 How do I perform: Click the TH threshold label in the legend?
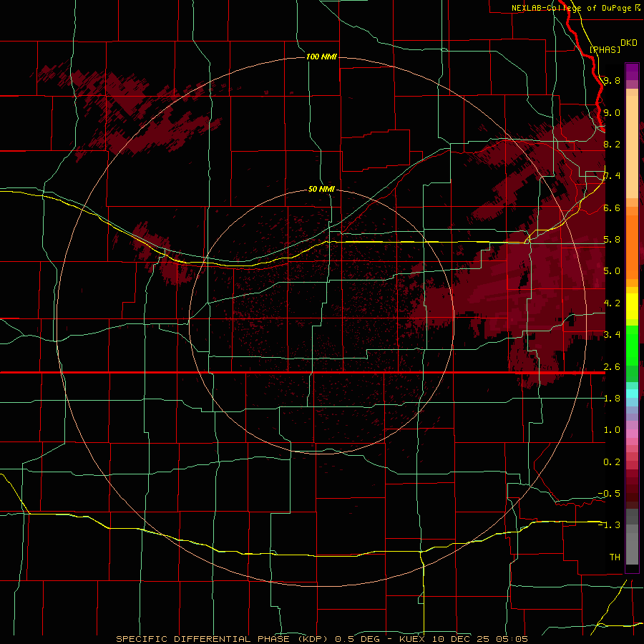pos(615,557)
